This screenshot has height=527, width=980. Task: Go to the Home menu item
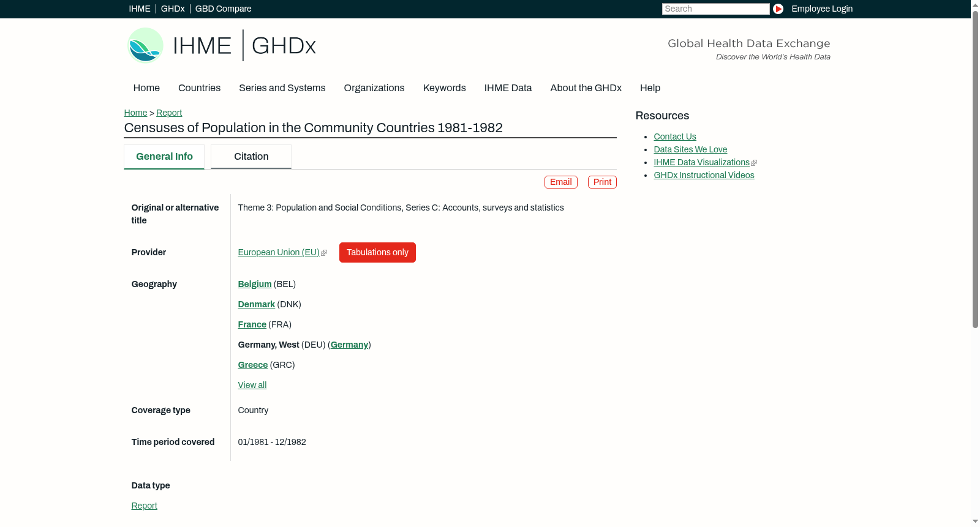(x=146, y=88)
